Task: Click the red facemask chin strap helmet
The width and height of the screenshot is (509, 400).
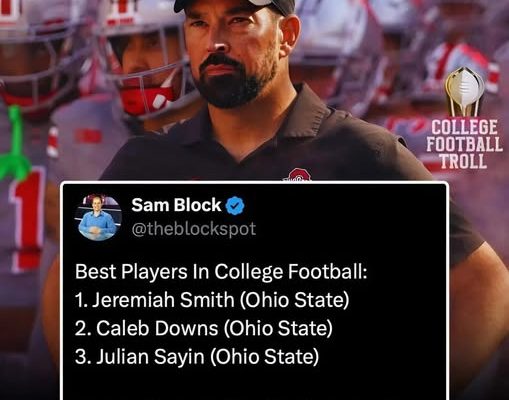Action: [x=147, y=95]
